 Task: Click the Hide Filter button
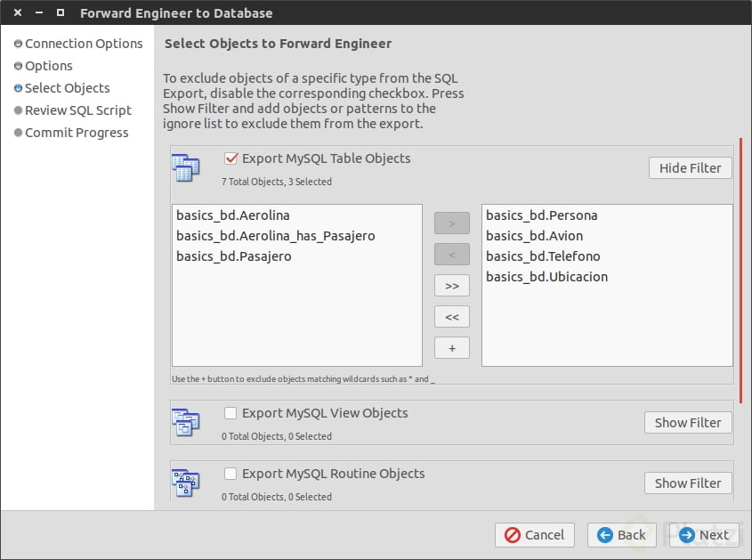coord(690,167)
